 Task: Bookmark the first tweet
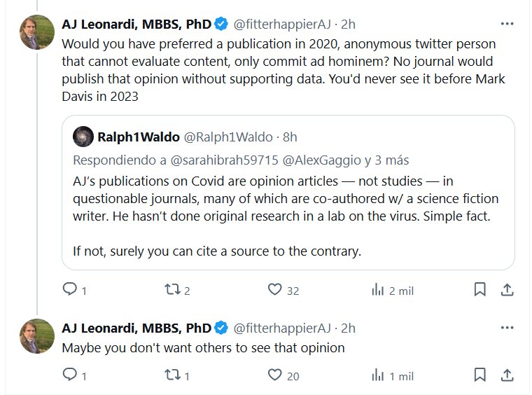pos(480,289)
